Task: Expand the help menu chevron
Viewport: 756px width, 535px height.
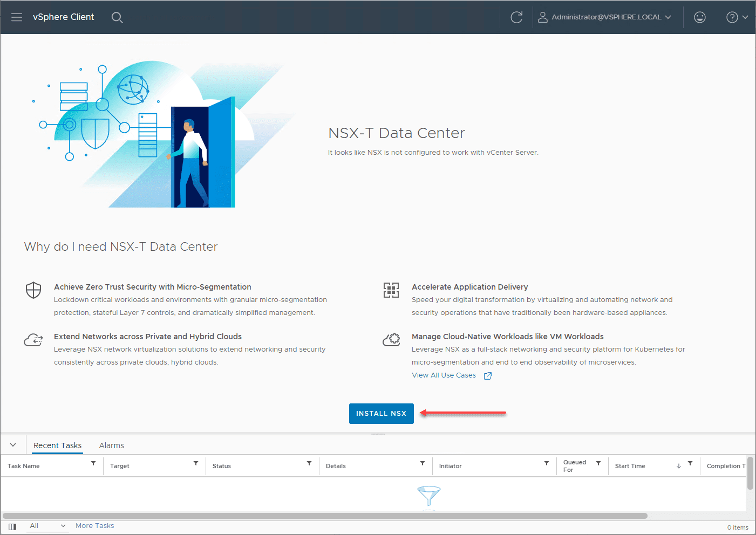Action: pyautogui.click(x=745, y=17)
